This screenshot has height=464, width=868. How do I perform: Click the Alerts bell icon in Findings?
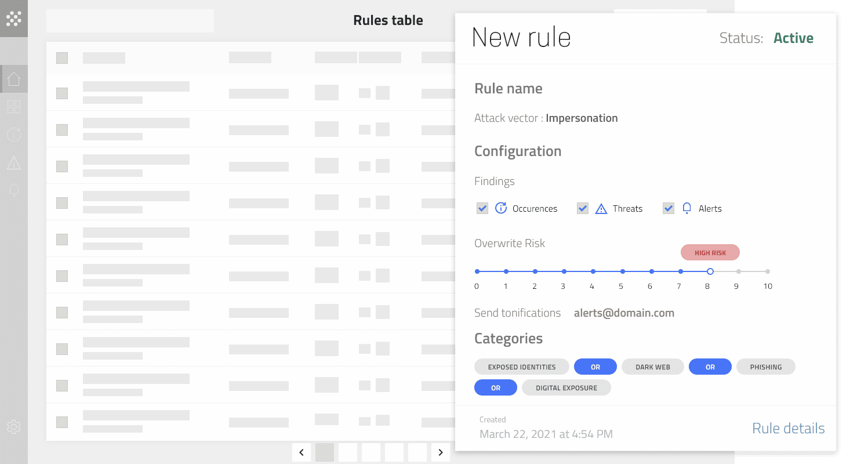(x=687, y=208)
